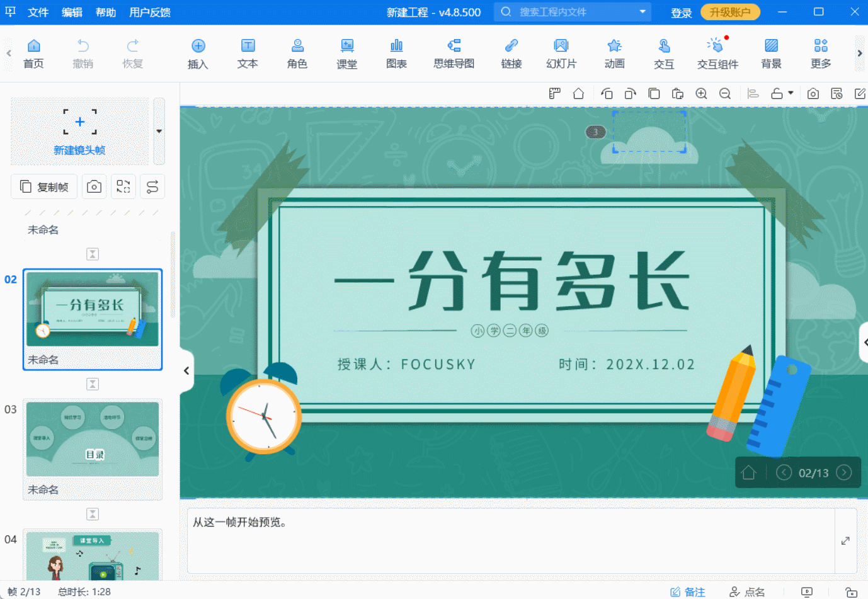Click the copy icon in canvas toolbar
This screenshot has height=599, width=868.
point(654,94)
